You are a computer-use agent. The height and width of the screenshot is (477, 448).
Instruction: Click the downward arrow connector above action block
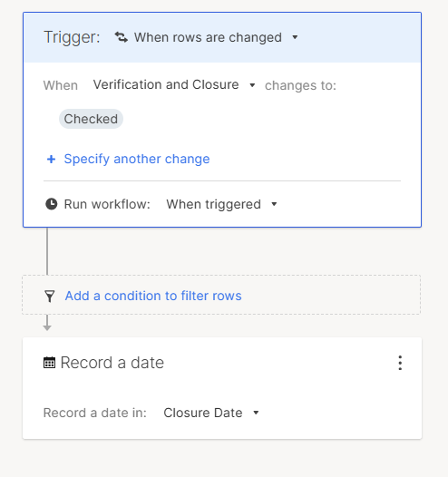click(x=47, y=323)
